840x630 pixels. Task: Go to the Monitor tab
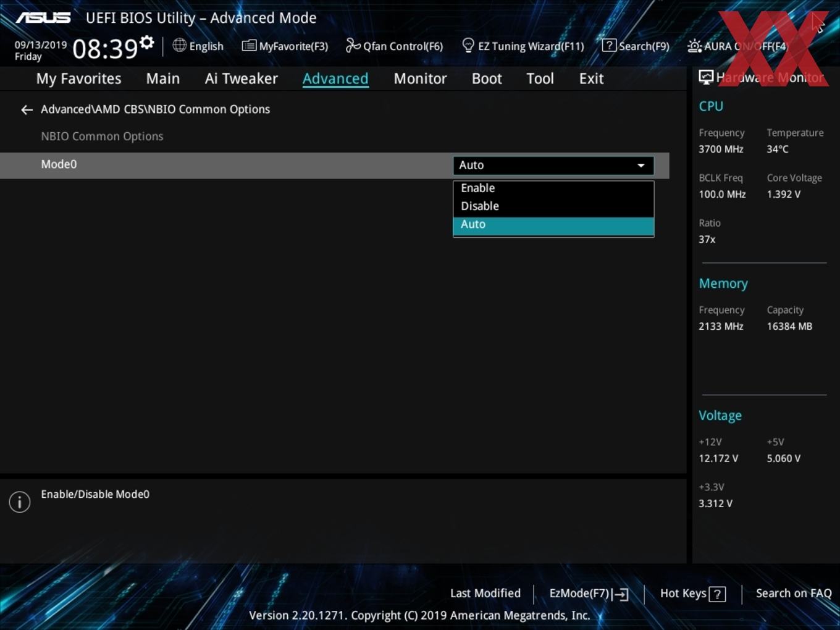click(x=420, y=78)
